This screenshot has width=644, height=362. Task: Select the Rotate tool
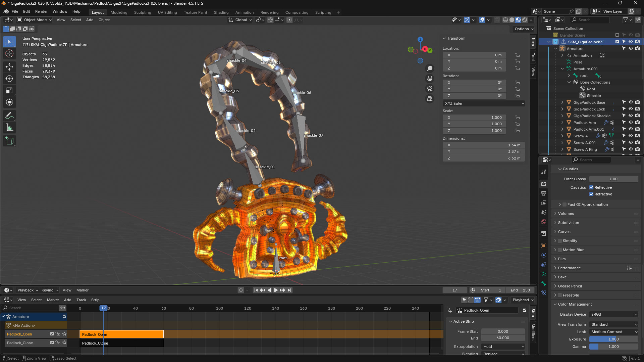point(9,78)
